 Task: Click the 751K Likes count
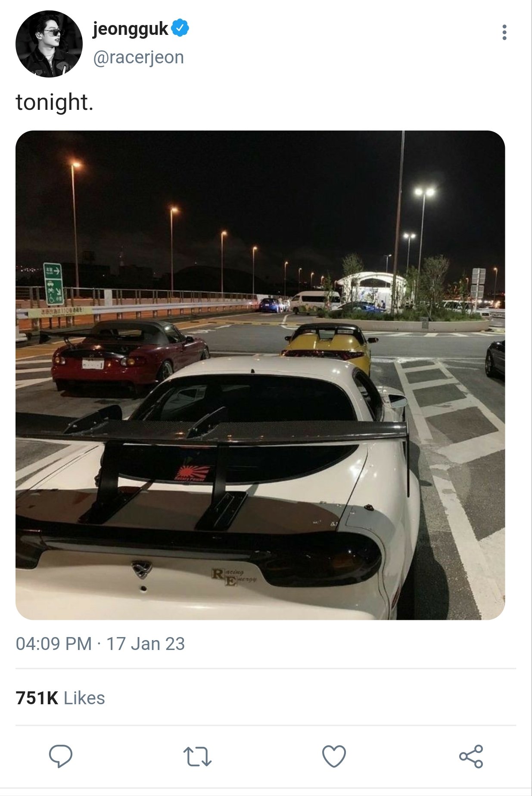click(60, 698)
